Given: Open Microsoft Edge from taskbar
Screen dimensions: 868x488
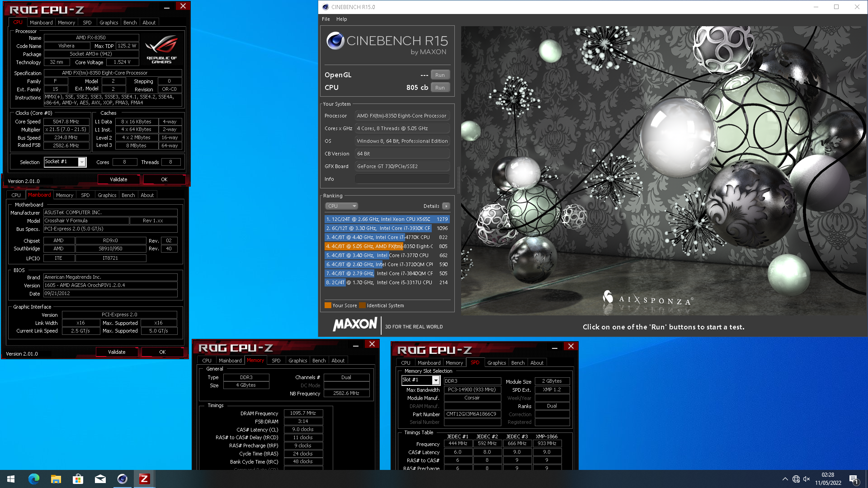Looking at the screenshot, I should (34, 479).
